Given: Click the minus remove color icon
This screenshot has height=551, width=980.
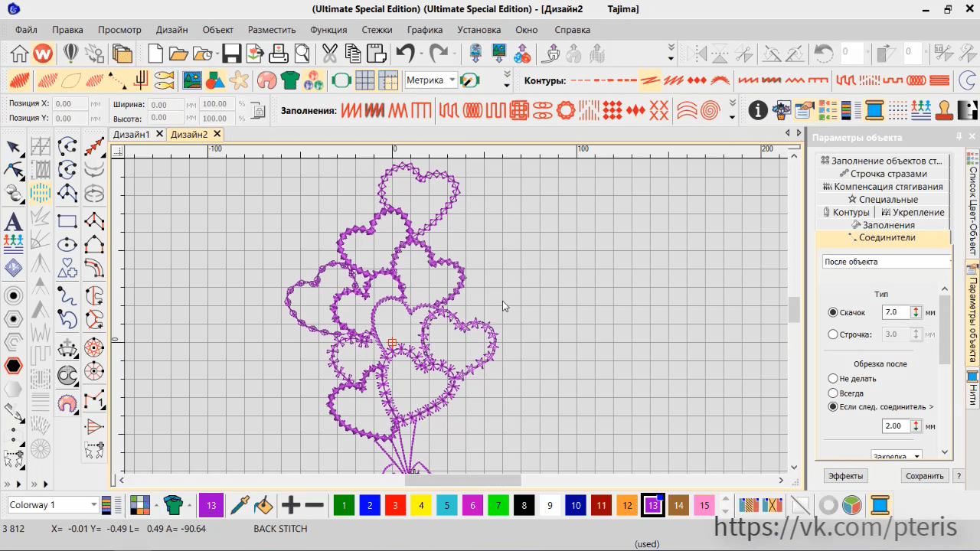Looking at the screenshot, I should (x=315, y=505).
